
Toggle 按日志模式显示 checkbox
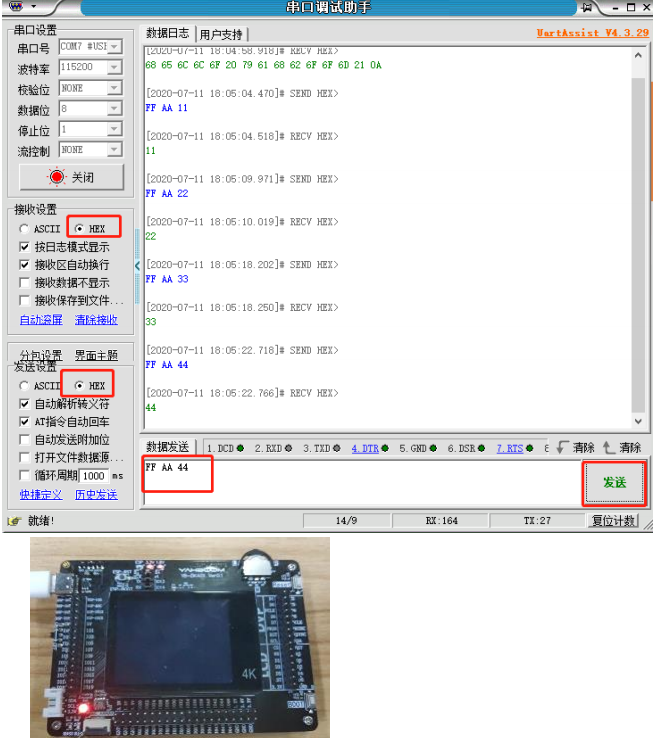[24, 247]
